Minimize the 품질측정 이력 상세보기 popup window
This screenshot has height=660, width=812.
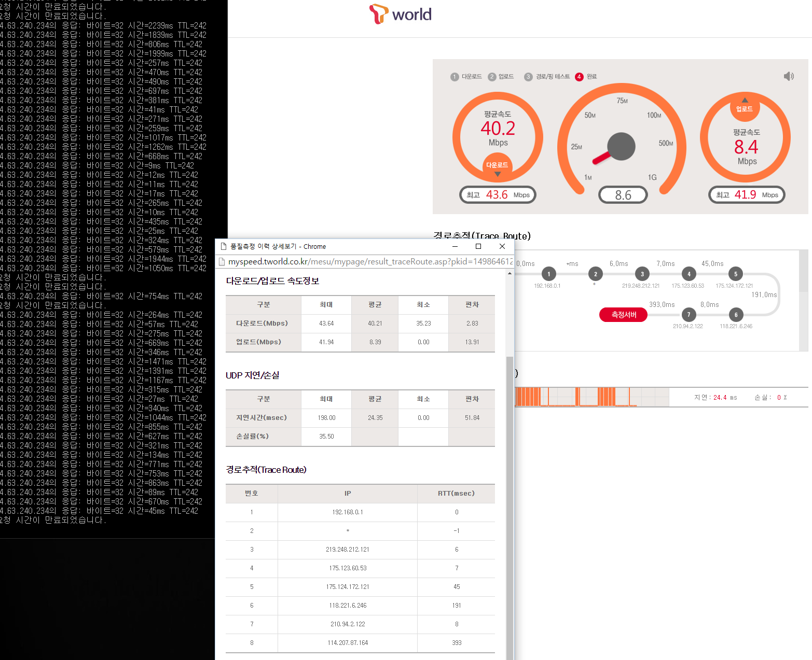[455, 246]
